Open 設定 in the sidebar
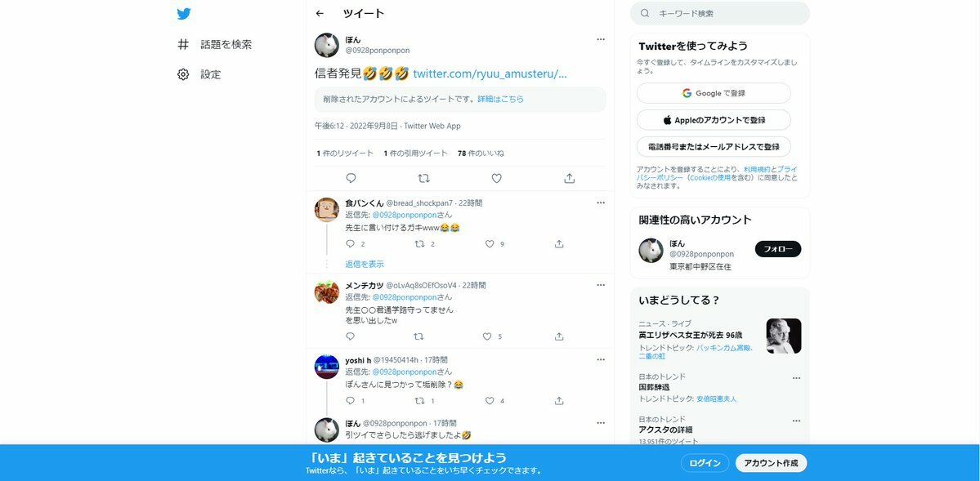 tap(199, 74)
